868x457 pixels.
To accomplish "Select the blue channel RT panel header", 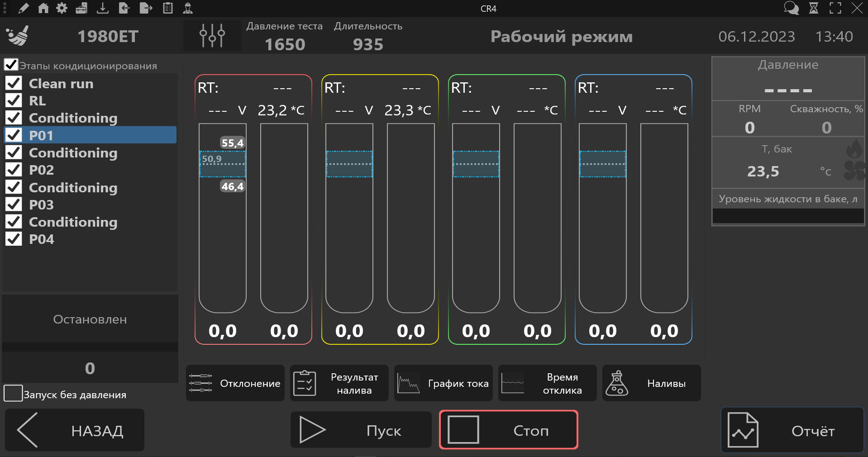I will point(634,87).
